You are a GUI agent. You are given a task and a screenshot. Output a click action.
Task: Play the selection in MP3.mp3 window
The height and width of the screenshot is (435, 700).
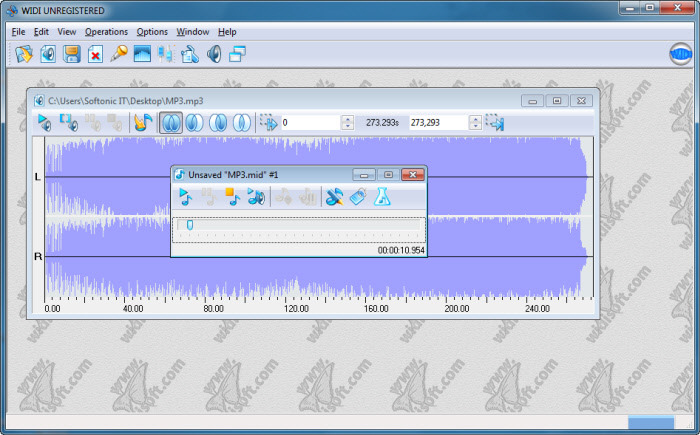click(69, 122)
